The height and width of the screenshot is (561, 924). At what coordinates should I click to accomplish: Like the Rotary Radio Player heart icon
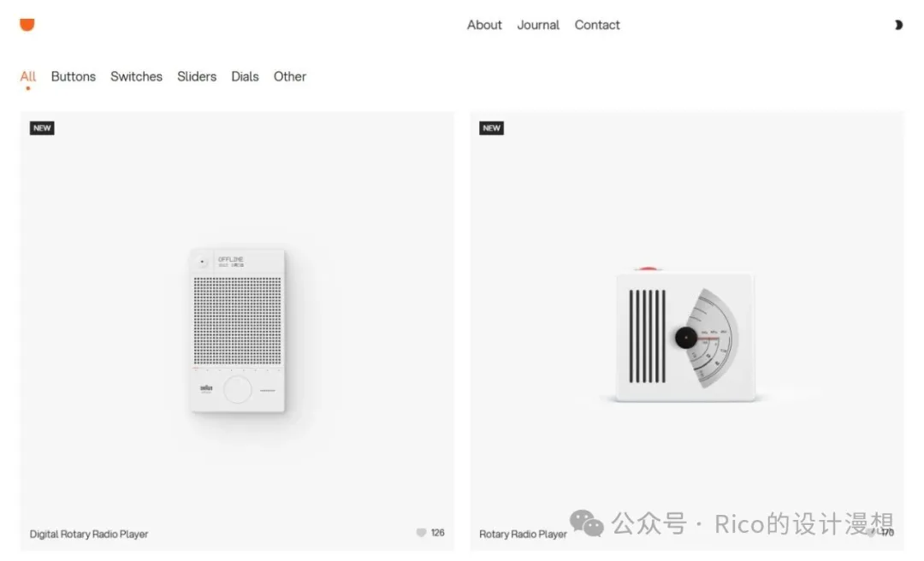tap(871, 533)
